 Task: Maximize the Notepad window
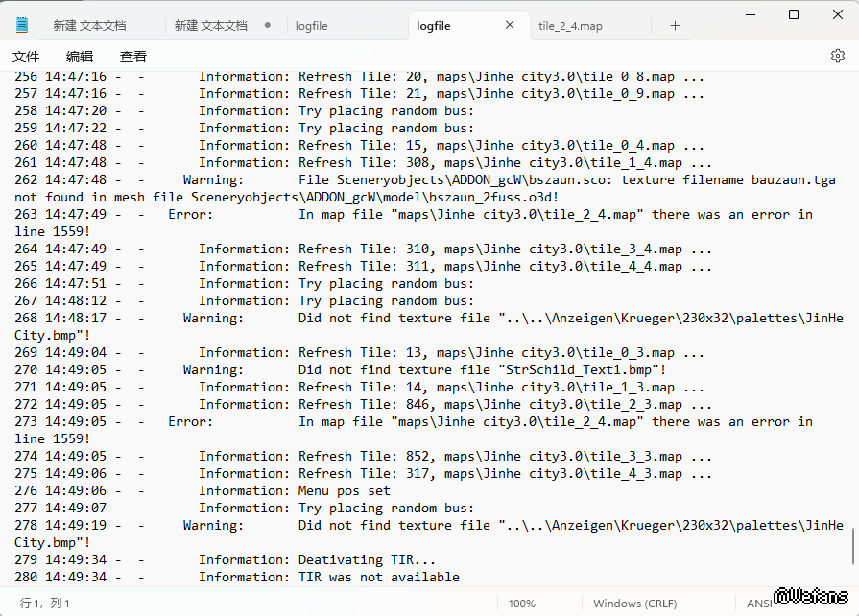794,14
